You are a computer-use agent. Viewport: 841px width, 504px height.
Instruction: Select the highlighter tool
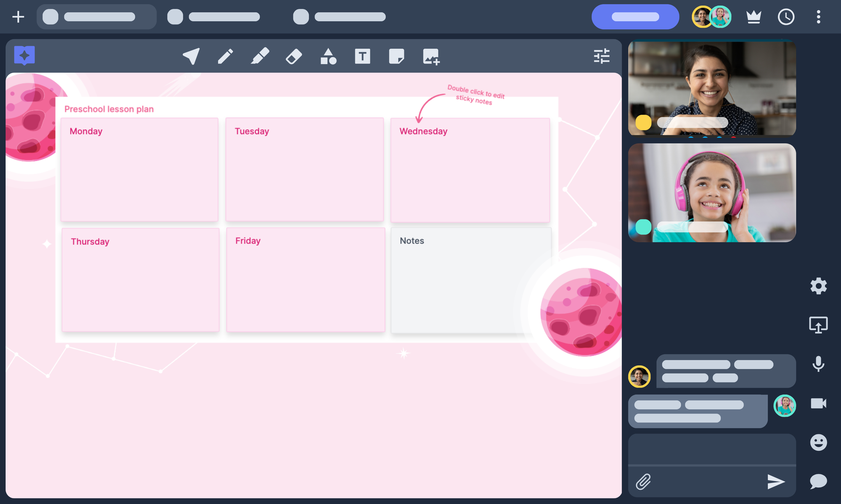(x=260, y=56)
